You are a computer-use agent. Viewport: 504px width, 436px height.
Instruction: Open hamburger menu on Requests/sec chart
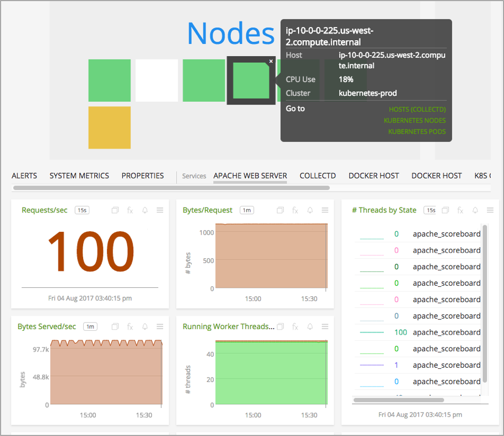click(160, 210)
